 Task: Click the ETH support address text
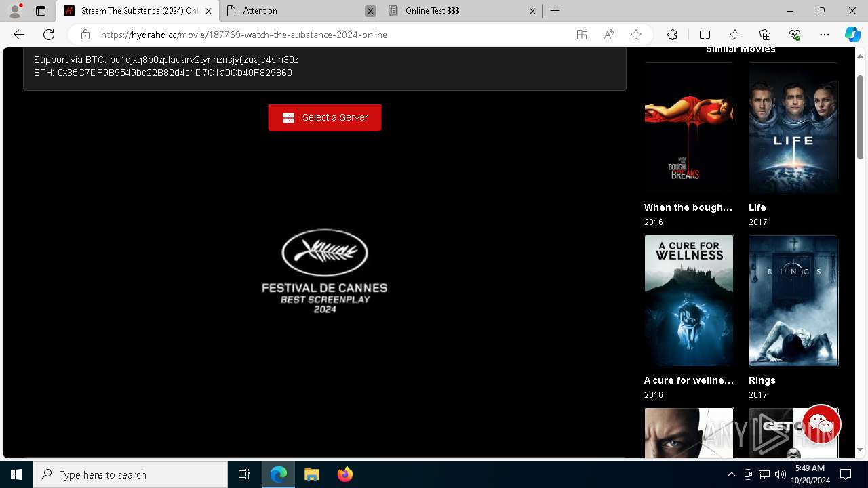(175, 73)
